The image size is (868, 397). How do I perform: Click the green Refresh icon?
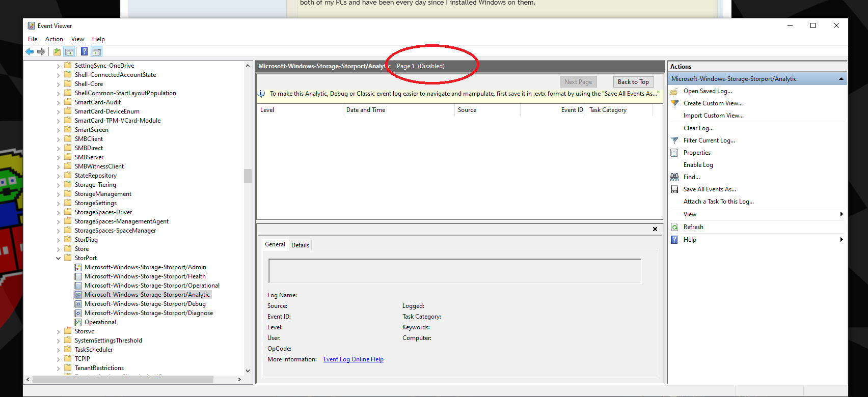coord(674,227)
